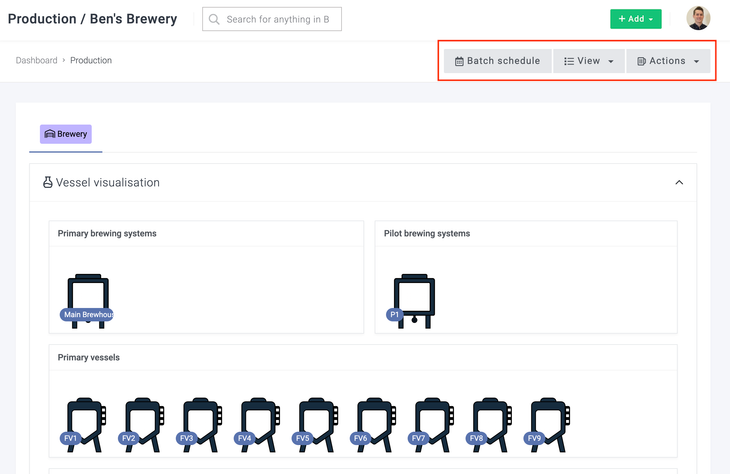Click the Main Brewhouse vessel icon
This screenshot has height=474, width=730.
click(87, 298)
